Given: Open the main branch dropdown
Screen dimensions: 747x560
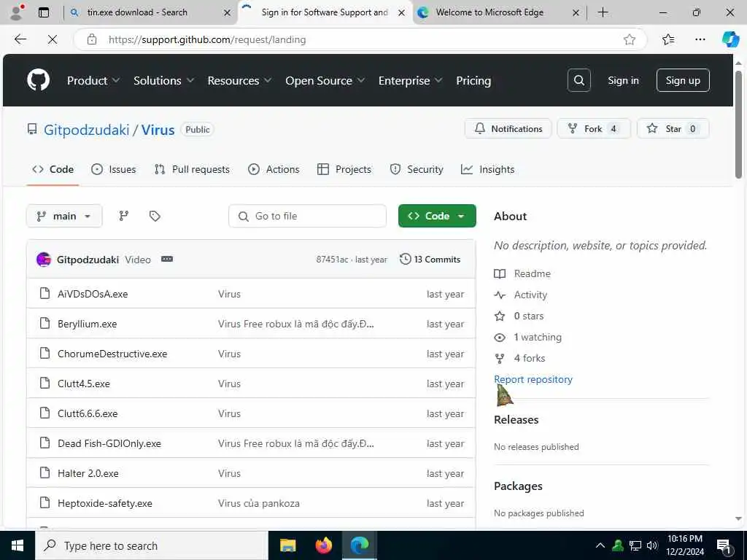Looking at the screenshot, I should click(x=64, y=216).
